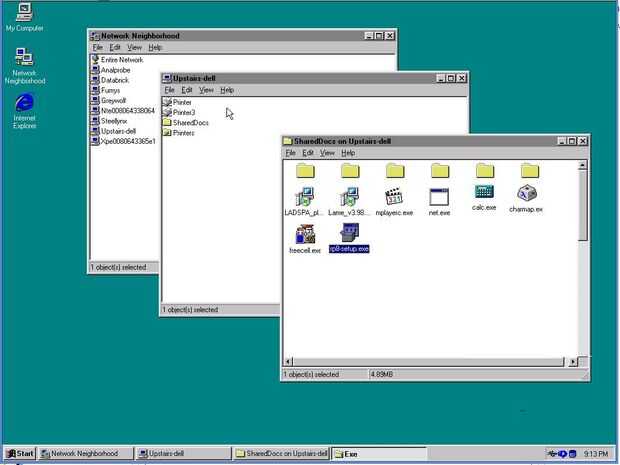This screenshot has height=465, width=620.
Task: Select the Printer3 share
Action: (179, 112)
